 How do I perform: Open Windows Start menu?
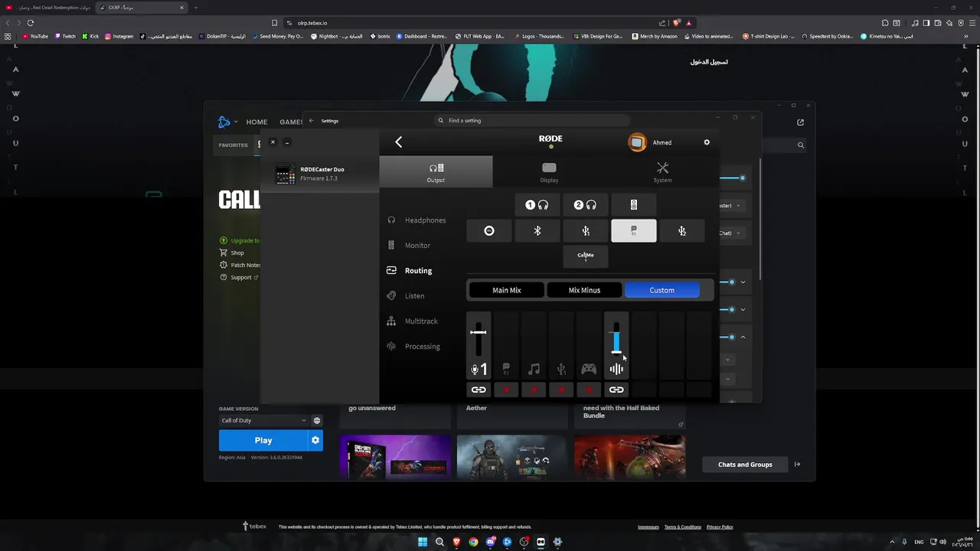click(423, 542)
